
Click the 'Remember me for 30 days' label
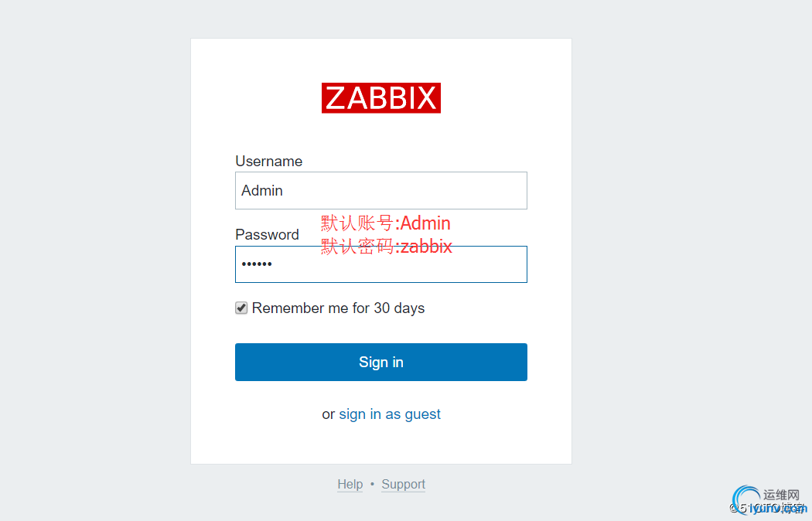click(x=338, y=308)
